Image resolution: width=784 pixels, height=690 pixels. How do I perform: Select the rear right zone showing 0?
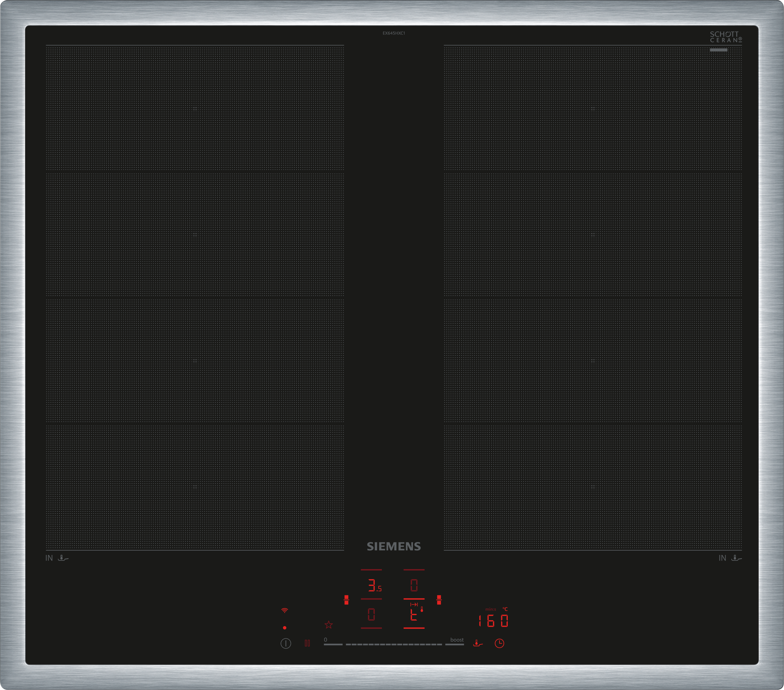pos(414,585)
